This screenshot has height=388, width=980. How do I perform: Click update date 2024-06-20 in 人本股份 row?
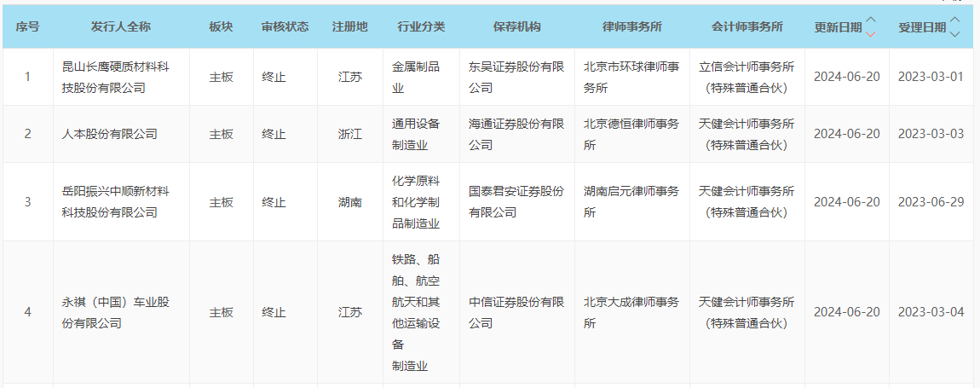(847, 134)
